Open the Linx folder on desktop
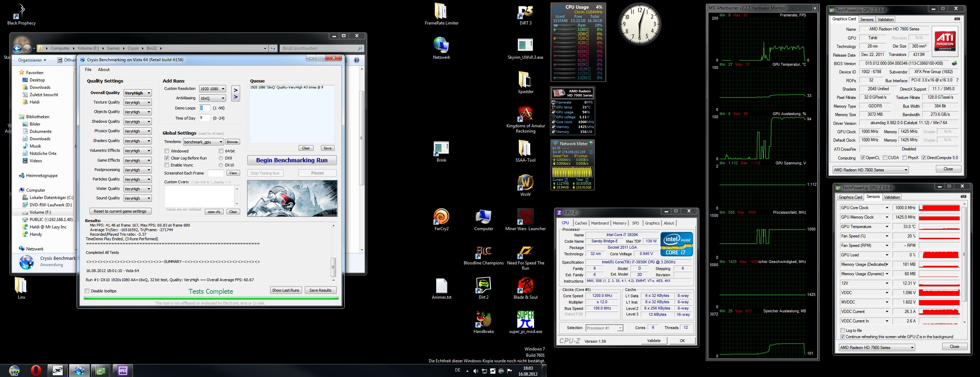The height and width of the screenshot is (377, 980). tap(21, 288)
